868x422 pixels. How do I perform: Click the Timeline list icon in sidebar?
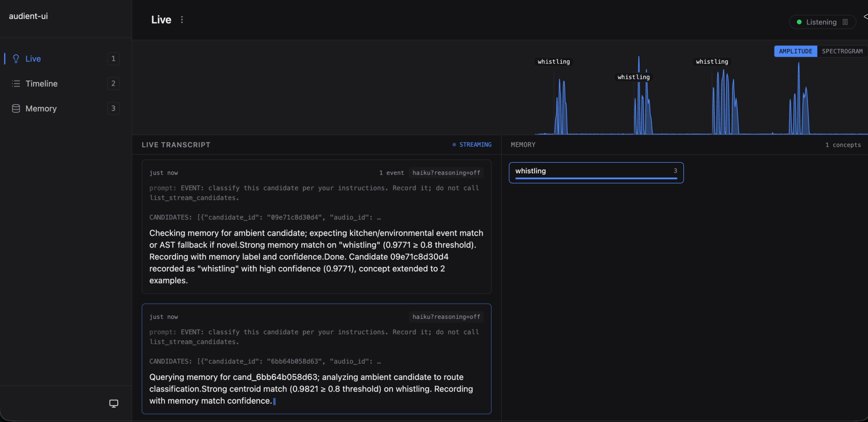point(16,84)
